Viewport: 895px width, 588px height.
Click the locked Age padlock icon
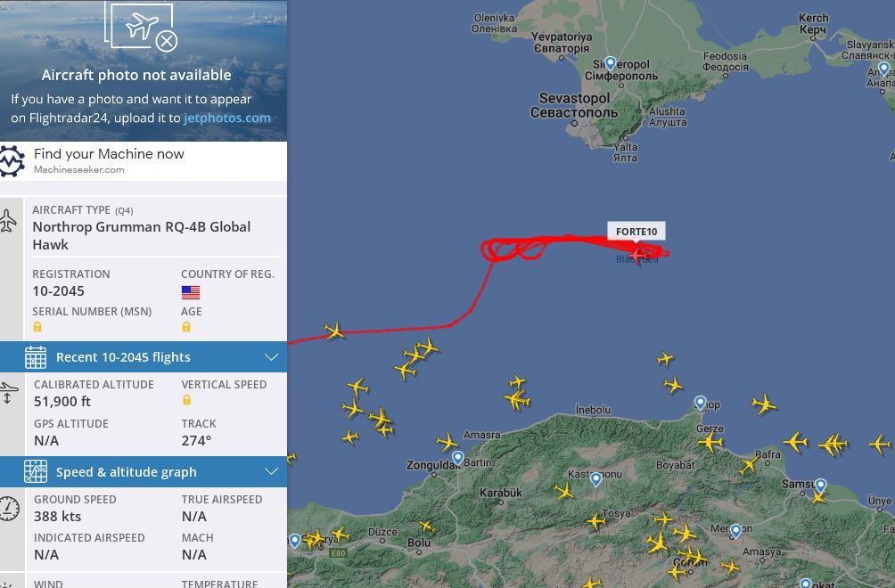point(186,327)
